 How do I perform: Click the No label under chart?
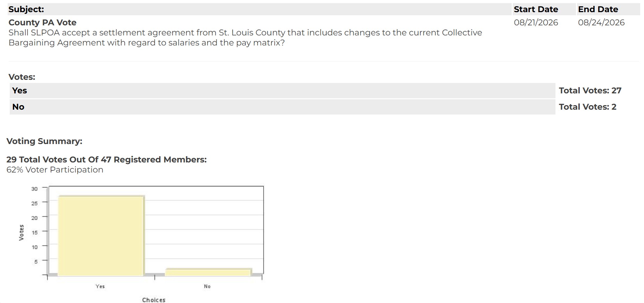pyautogui.click(x=207, y=286)
